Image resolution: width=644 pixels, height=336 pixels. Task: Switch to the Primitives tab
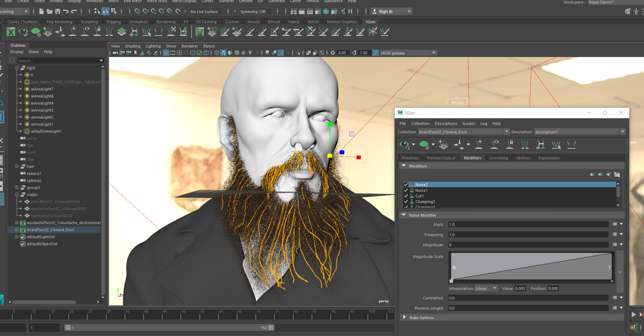pyautogui.click(x=410, y=158)
